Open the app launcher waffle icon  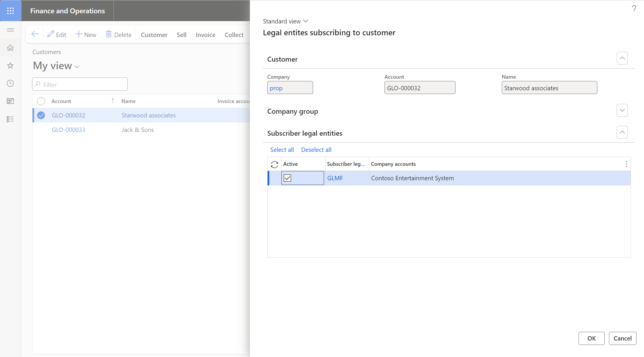tap(10, 11)
